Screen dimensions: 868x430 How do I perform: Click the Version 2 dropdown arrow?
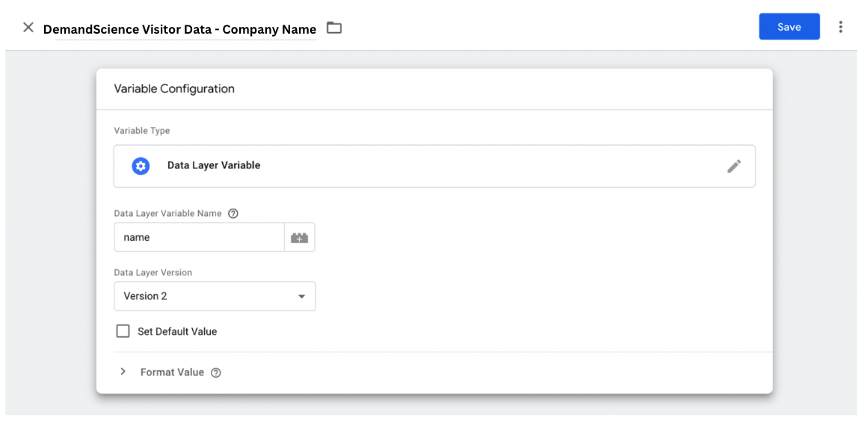coord(302,297)
